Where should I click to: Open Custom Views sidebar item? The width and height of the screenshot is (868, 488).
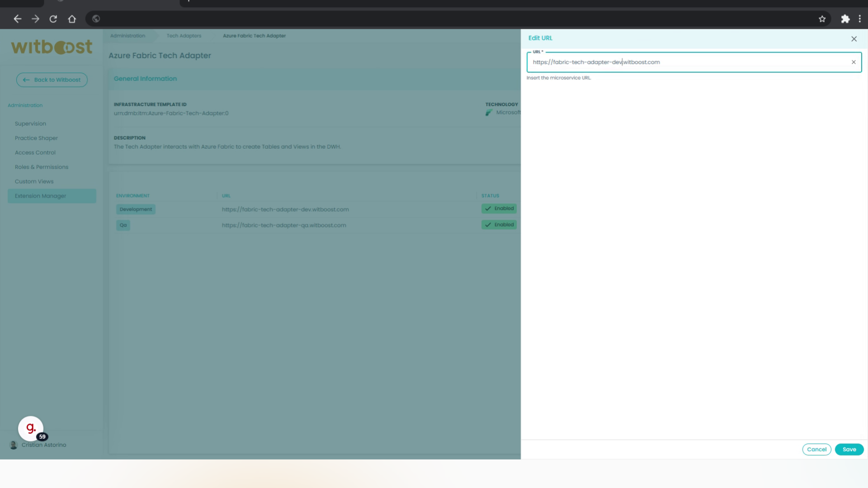(x=34, y=182)
